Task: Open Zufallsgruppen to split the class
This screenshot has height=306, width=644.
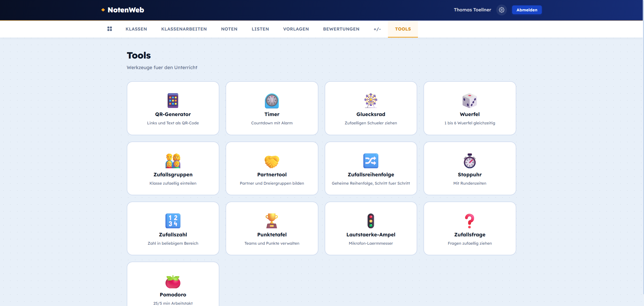Action: (173, 168)
